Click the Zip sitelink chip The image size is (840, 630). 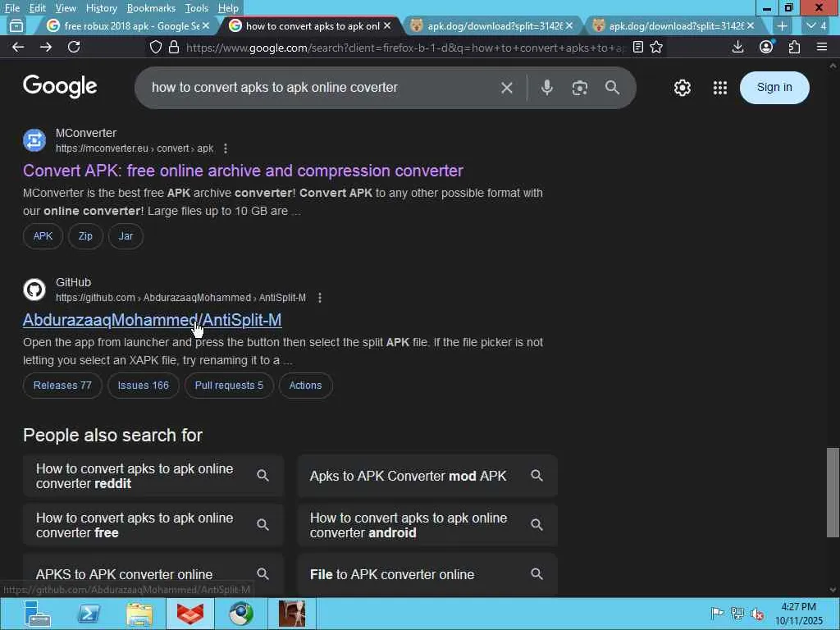[85, 236]
